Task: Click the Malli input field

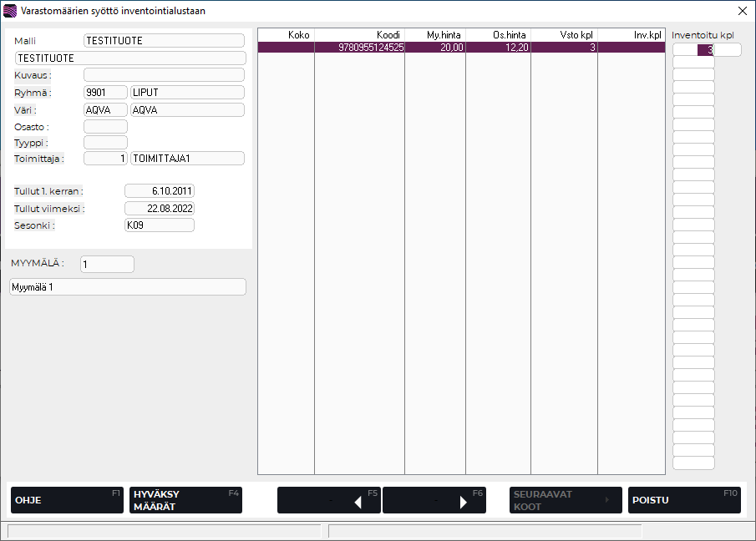Action: coord(164,40)
